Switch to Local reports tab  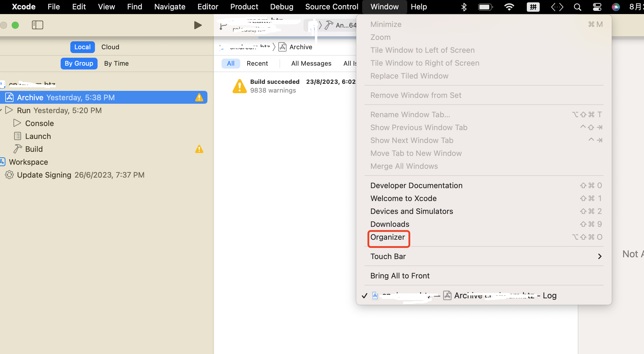coord(82,47)
